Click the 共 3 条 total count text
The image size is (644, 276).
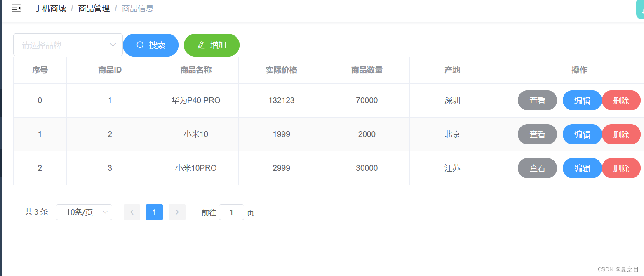(x=36, y=212)
